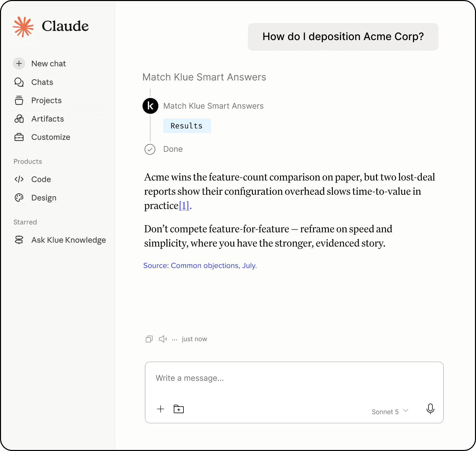
Task: Click the add-to-project folder icon
Action: click(x=179, y=409)
